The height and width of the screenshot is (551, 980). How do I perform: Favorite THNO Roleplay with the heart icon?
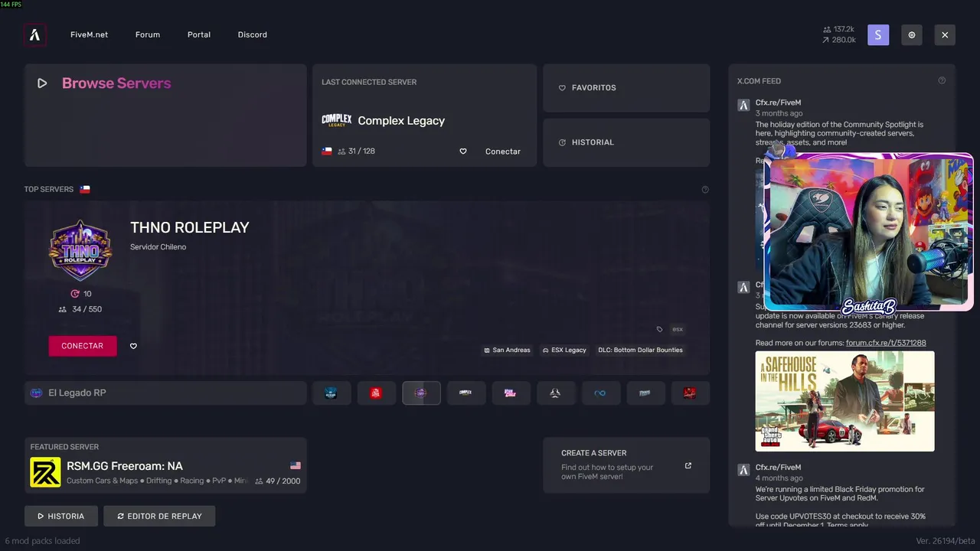(133, 346)
